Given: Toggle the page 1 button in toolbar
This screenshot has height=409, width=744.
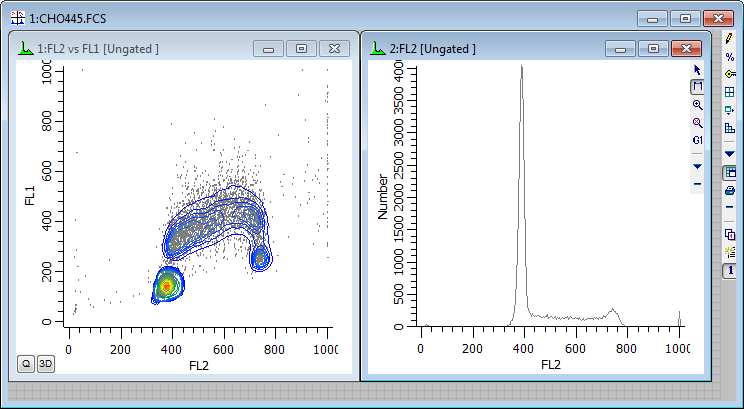Looking at the screenshot, I should [730, 271].
